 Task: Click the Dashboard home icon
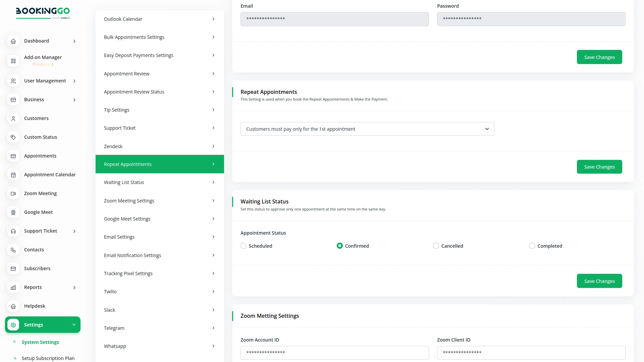(x=13, y=41)
